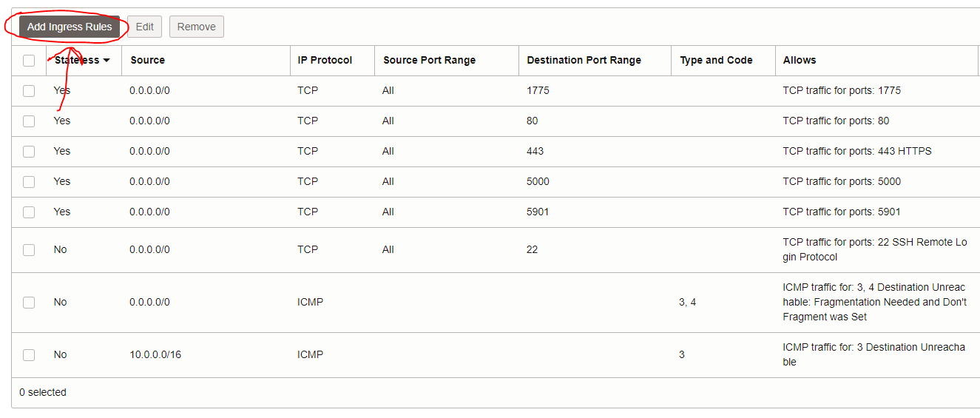Select the SSH port 22 rule checkbox
This screenshot has height=418, width=980.
[29, 250]
